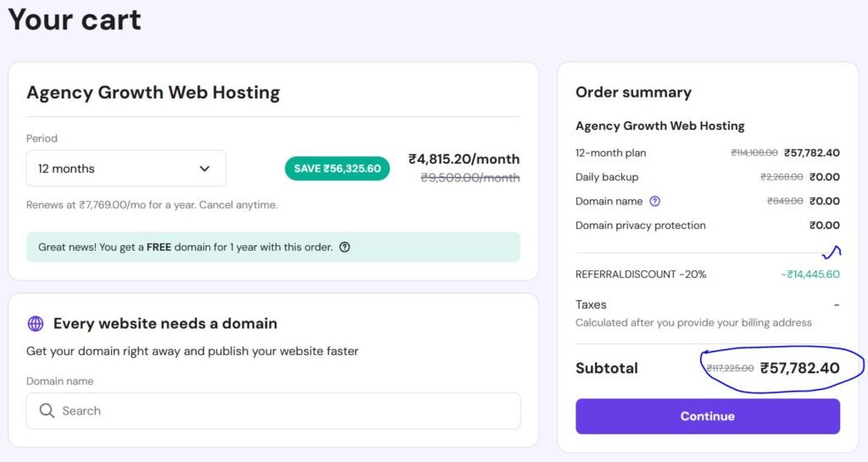This screenshot has width=868, height=462.
Task: Click the chevron arrow in the Period selector
Action: [204, 169]
